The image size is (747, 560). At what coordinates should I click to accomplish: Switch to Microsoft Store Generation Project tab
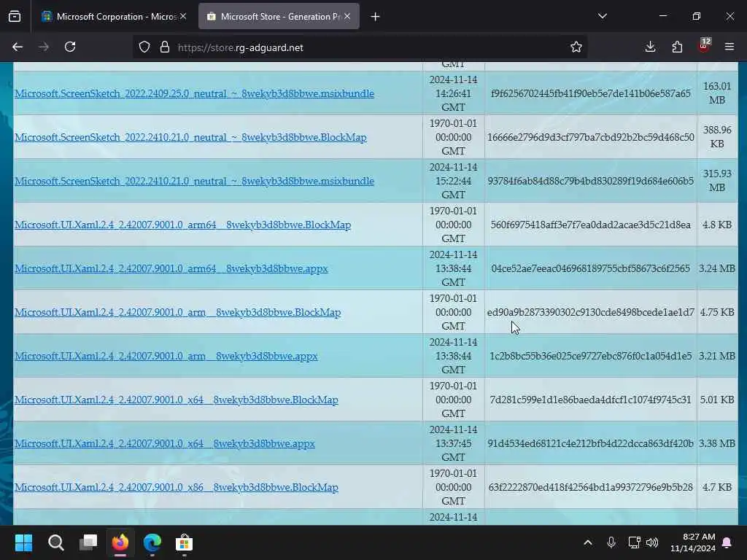(x=279, y=17)
